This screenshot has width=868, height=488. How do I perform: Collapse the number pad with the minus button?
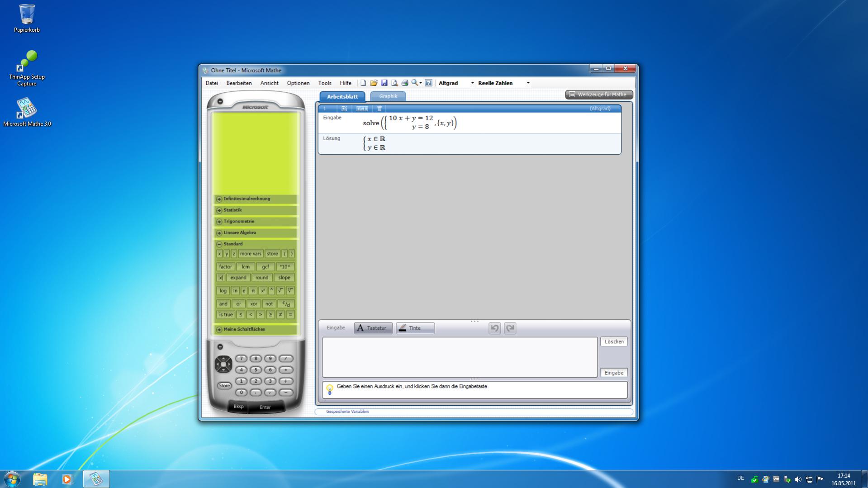pyautogui.click(x=220, y=347)
